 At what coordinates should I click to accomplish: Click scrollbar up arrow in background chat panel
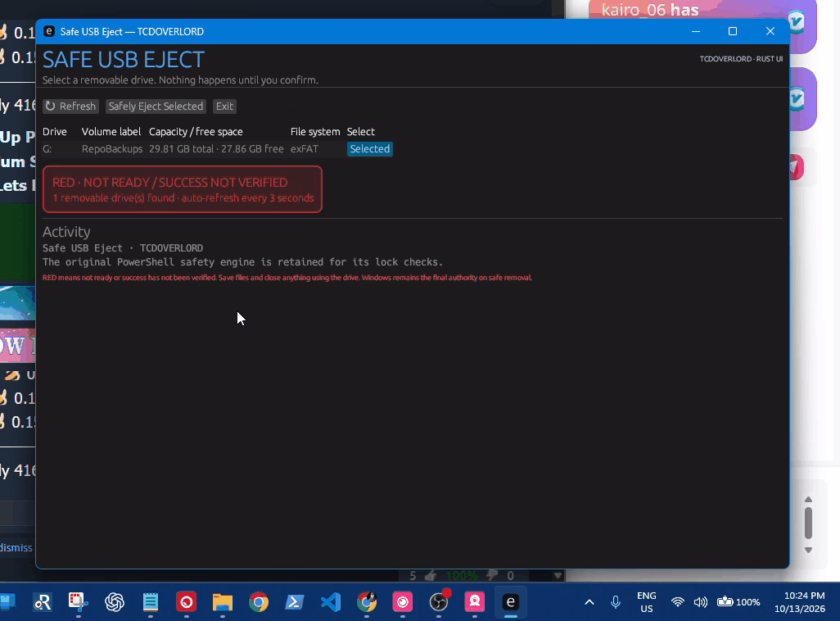point(808,499)
